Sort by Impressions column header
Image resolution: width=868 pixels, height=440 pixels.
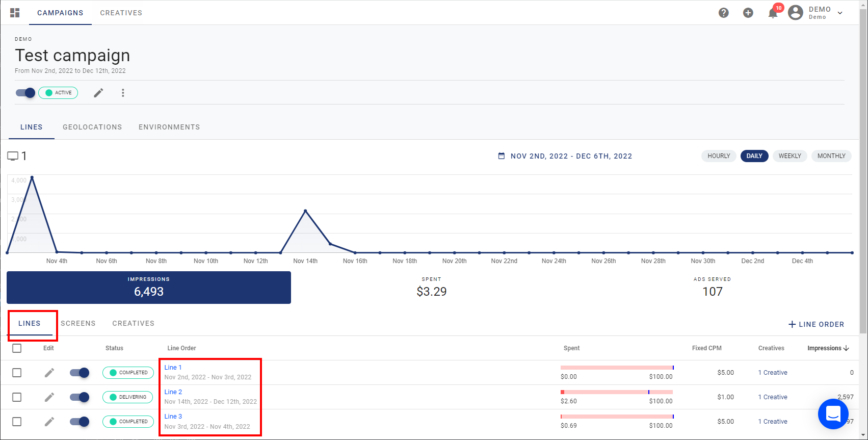coord(828,348)
